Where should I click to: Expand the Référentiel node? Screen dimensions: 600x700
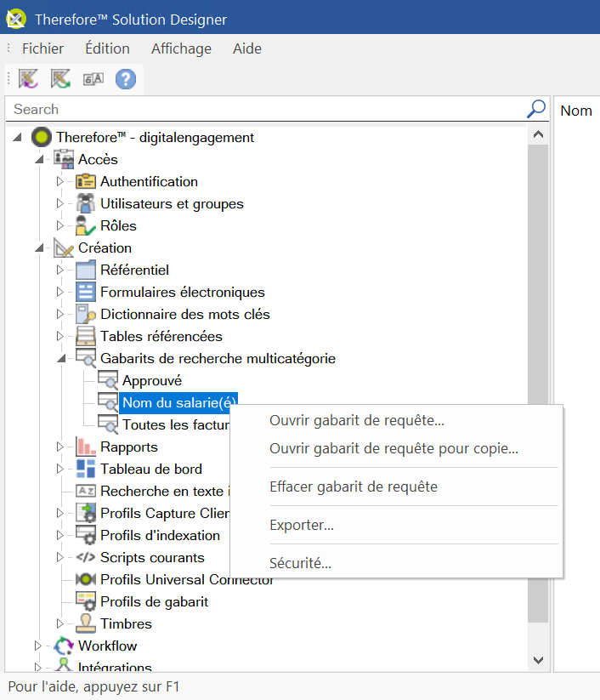(x=59, y=270)
